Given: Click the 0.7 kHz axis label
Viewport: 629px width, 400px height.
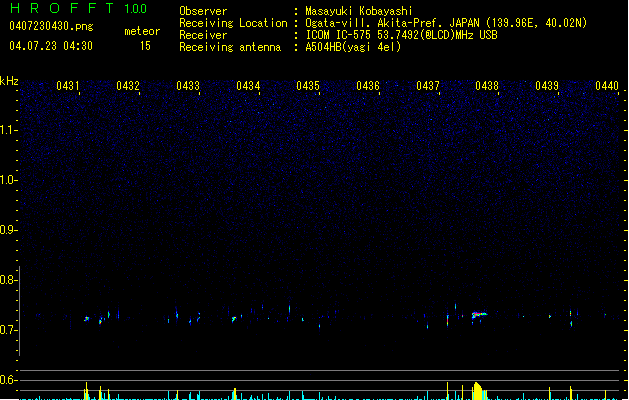Looking at the screenshot, I should 8,330.
